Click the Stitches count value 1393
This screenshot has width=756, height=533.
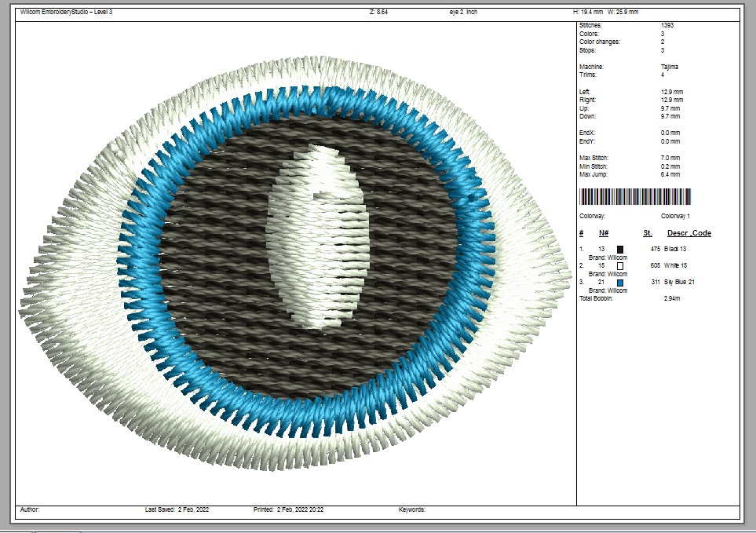point(667,26)
